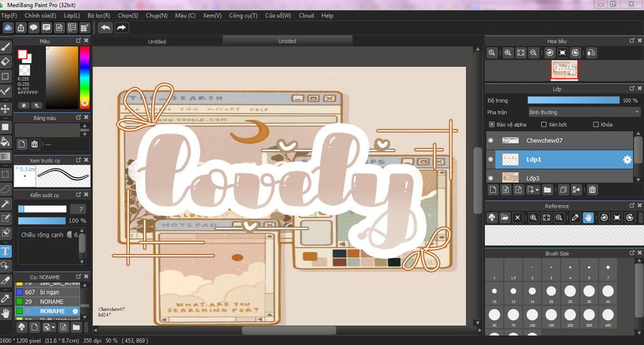This screenshot has width=644, height=345.
Task: Open an image in Reference panel
Action: (505, 218)
